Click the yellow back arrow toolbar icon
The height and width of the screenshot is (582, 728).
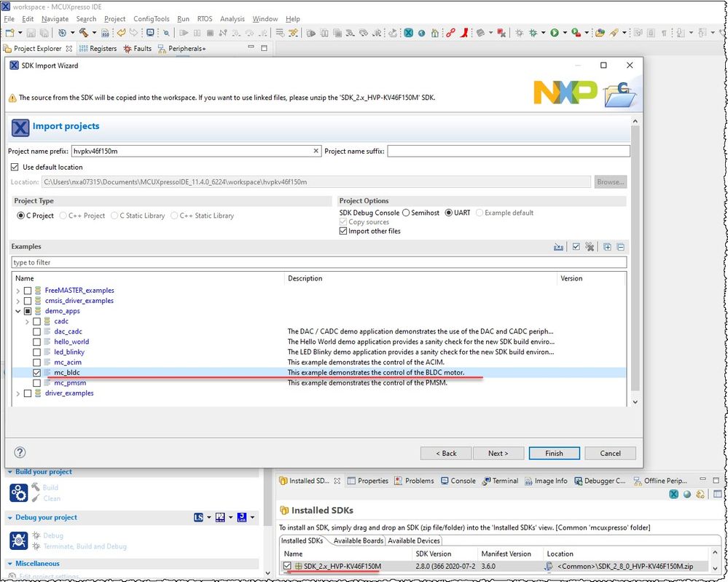point(121,33)
